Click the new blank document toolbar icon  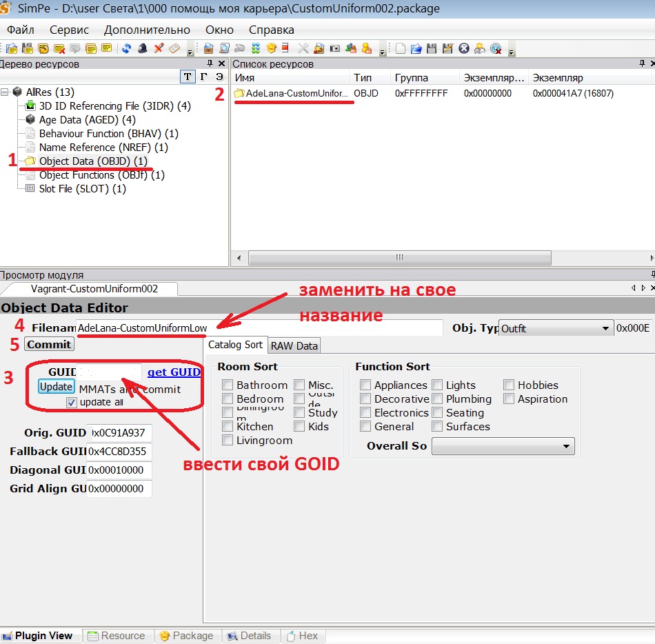[401, 48]
